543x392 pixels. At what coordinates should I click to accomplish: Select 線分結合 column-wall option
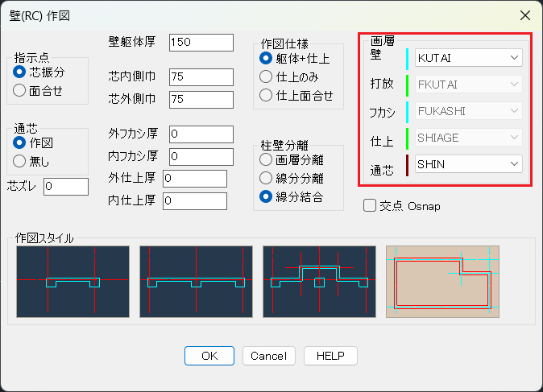click(266, 197)
